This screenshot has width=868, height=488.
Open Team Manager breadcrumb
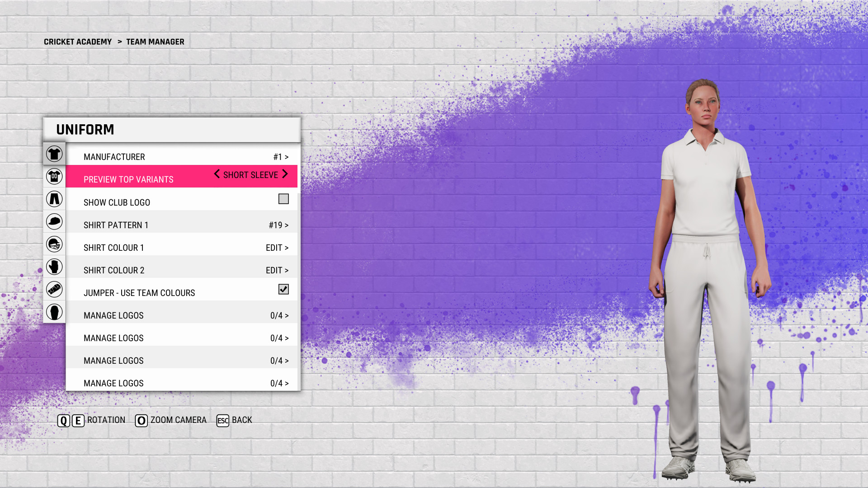click(x=155, y=42)
